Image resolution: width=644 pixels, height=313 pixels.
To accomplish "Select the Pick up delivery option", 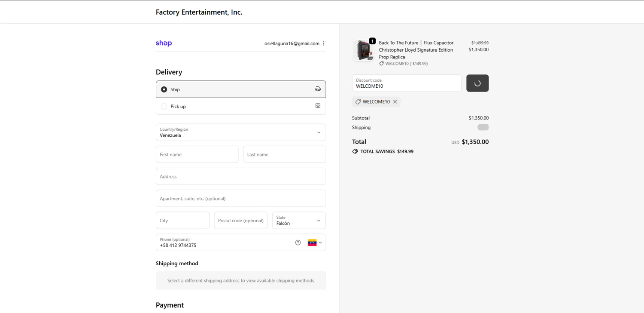I will click(x=241, y=106).
